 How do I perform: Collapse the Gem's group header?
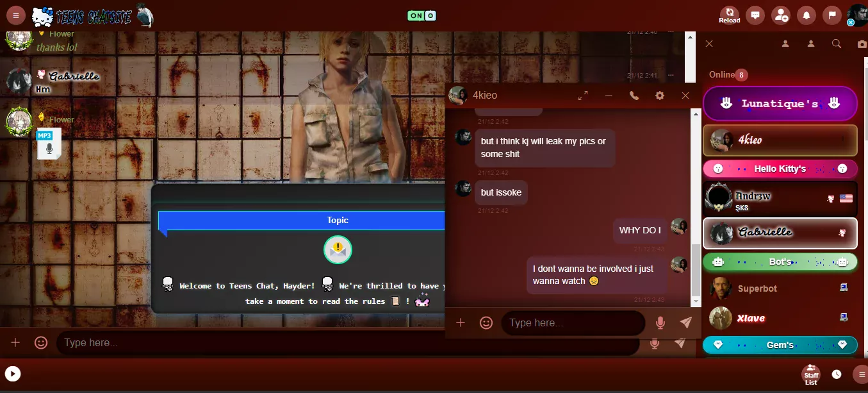[780, 345]
